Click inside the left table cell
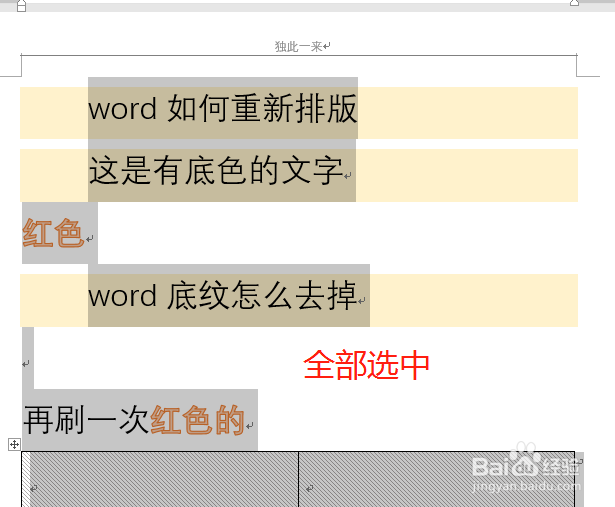The width and height of the screenshot is (615, 507). pos(160,479)
